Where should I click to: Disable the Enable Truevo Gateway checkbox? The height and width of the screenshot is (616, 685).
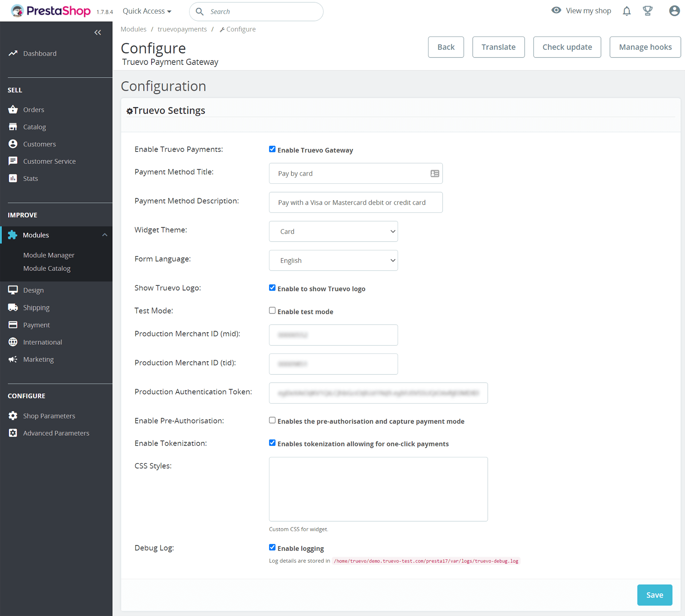pos(272,149)
